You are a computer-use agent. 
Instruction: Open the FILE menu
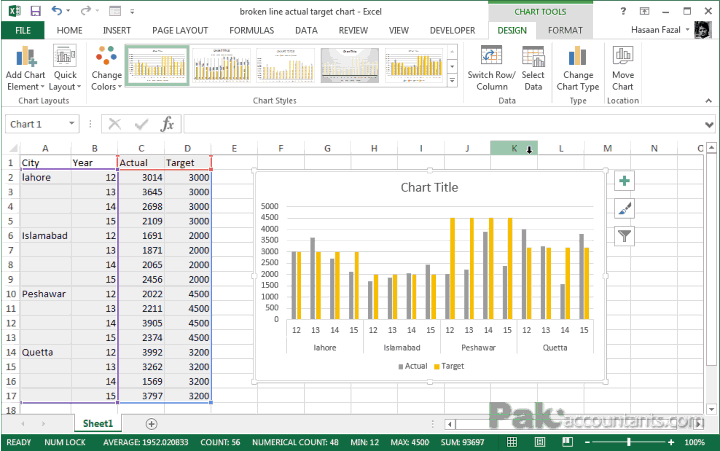coord(22,30)
